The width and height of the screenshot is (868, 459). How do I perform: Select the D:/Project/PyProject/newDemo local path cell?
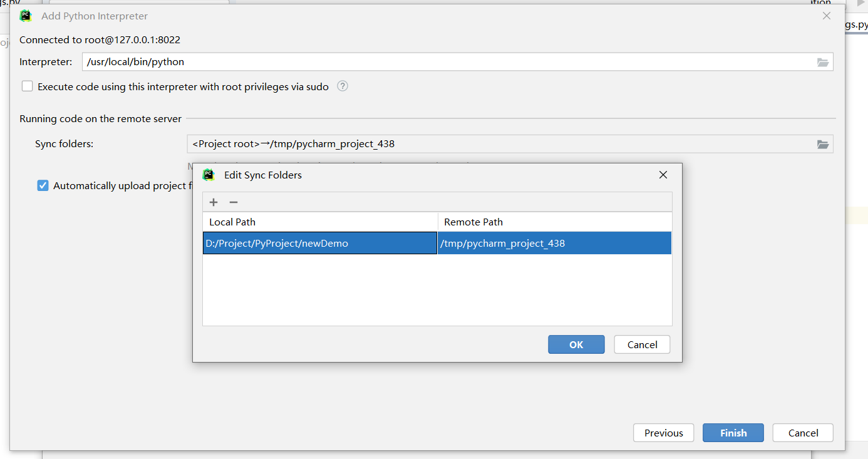tap(319, 244)
